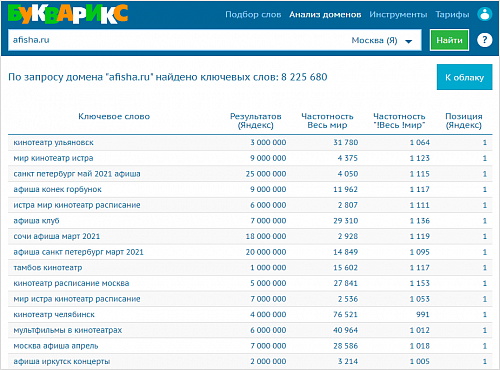Open the keyword тамбов кинотеатр
The height and width of the screenshot is (370, 500).
(48, 267)
